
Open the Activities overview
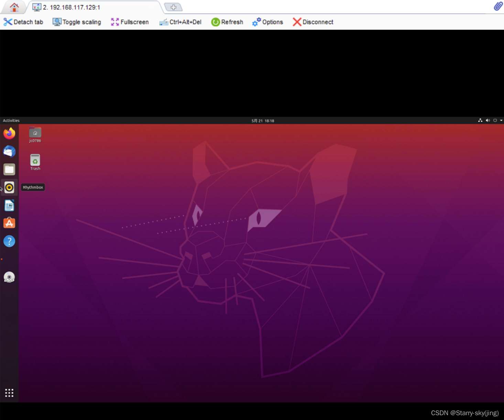11,121
